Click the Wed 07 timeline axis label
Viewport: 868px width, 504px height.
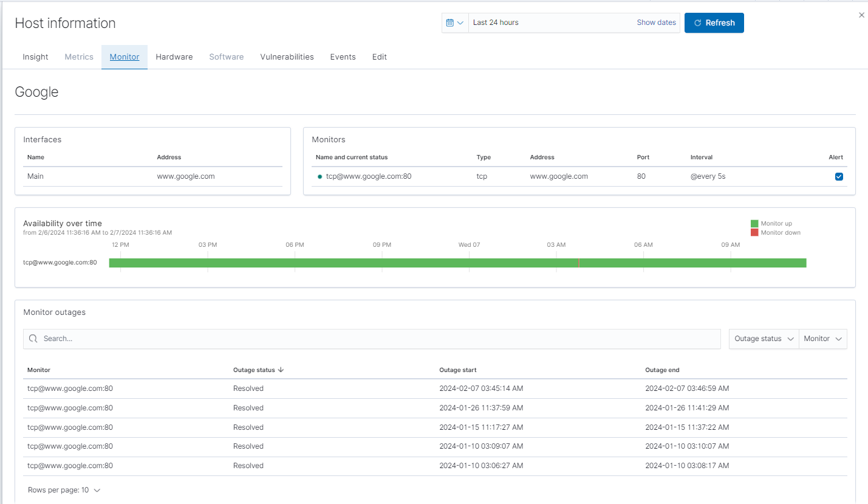[x=469, y=245]
